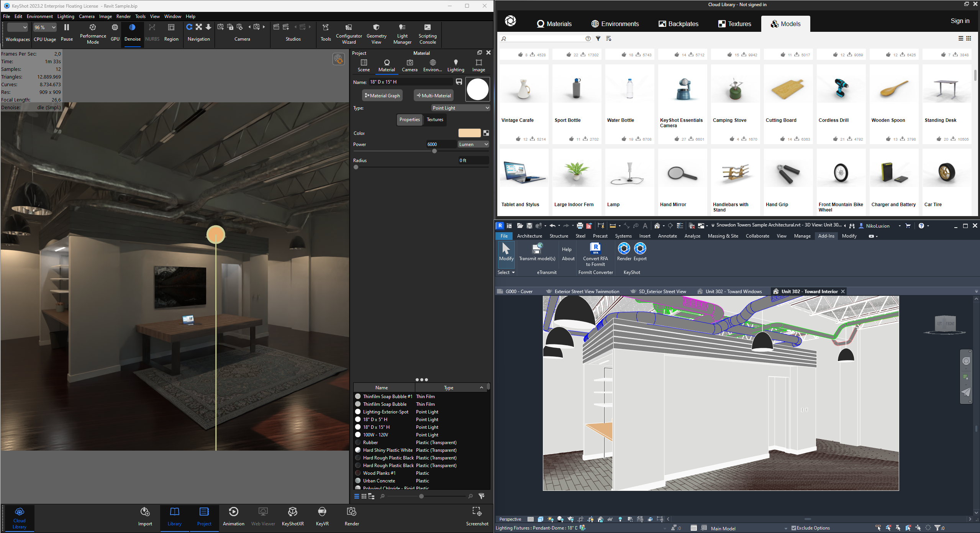Pause the real-time render

[67, 31]
